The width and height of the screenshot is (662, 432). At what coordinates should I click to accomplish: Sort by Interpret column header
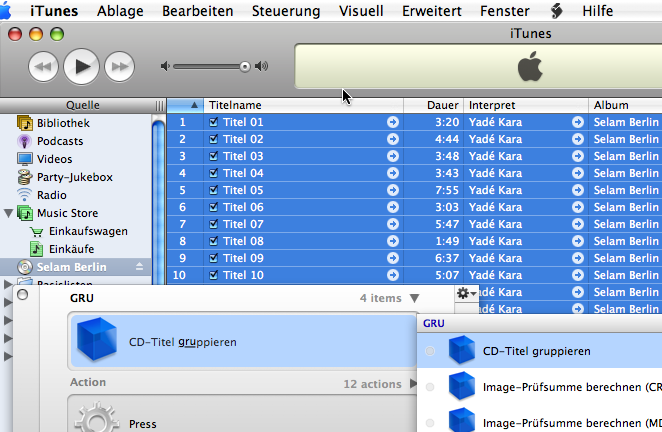[x=526, y=105]
